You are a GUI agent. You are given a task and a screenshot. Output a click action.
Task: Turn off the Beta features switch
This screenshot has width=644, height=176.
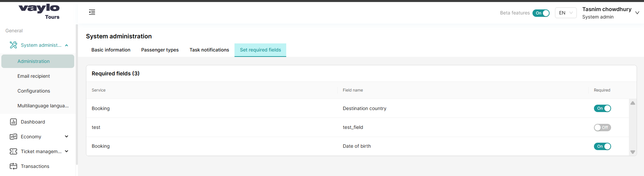[x=541, y=13]
